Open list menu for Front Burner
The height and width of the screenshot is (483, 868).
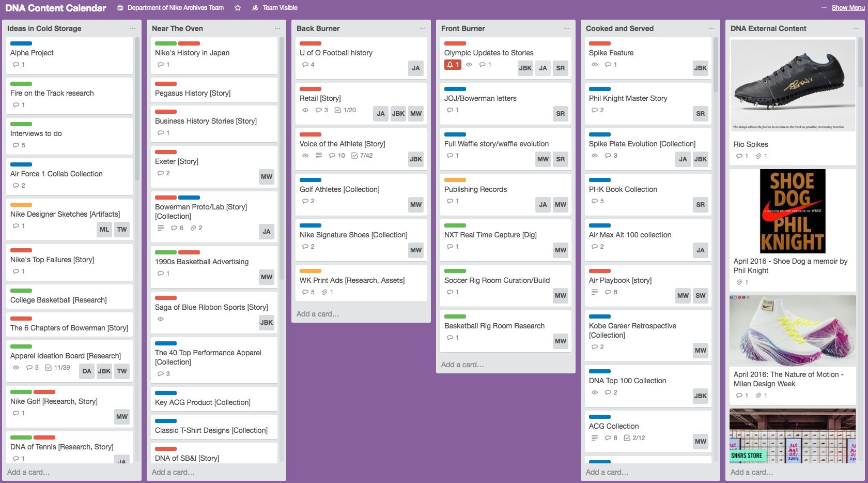tap(567, 28)
